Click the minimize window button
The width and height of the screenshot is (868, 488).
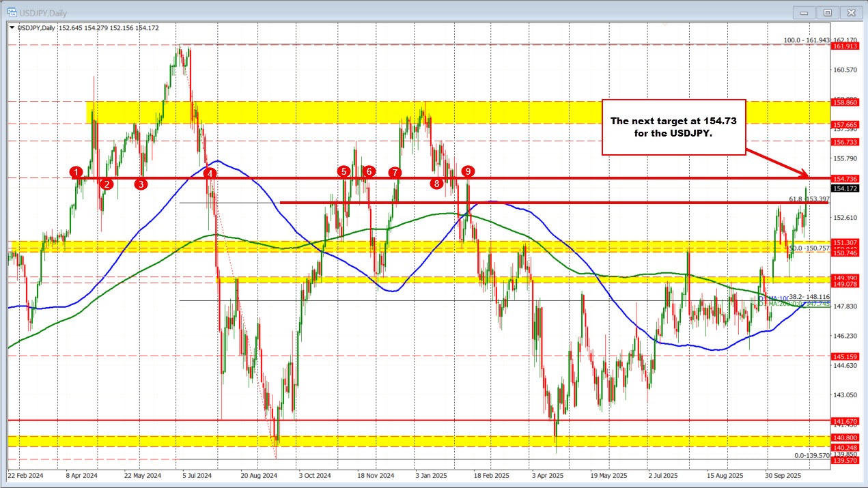[x=804, y=12]
